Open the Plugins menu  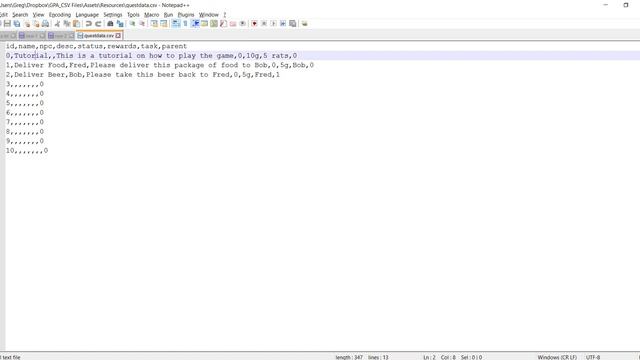click(x=186, y=15)
